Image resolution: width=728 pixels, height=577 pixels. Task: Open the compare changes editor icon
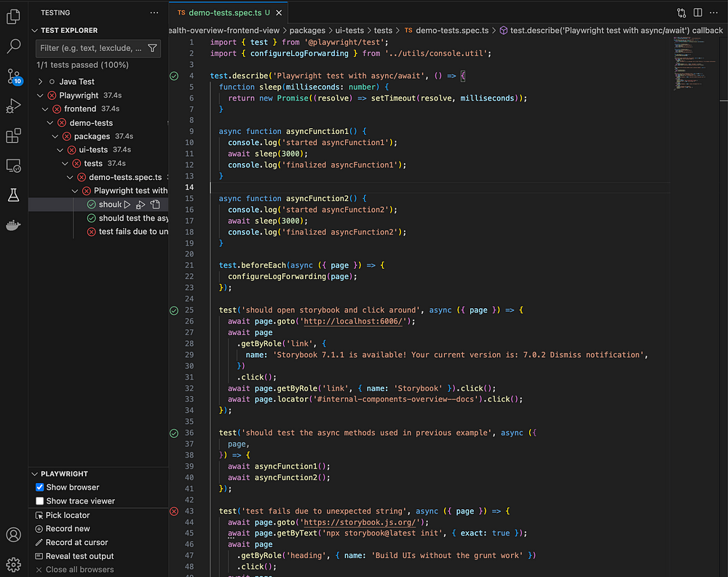pyautogui.click(x=681, y=13)
